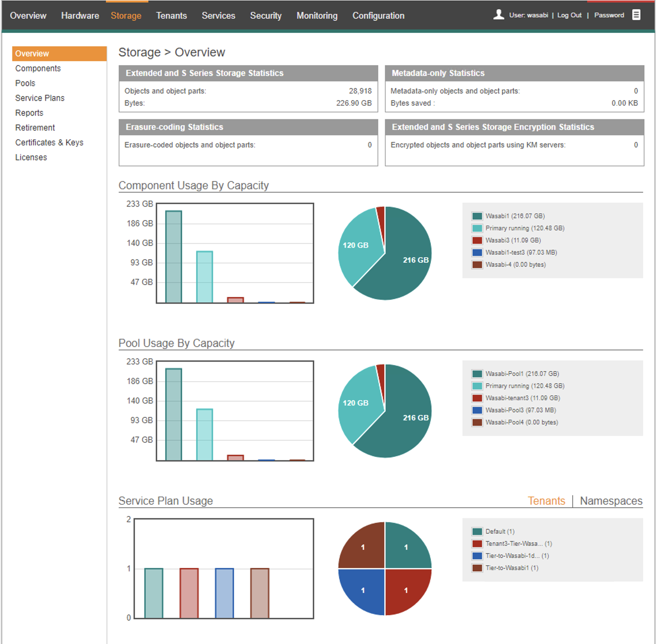Open Reports in sidebar

pos(29,113)
